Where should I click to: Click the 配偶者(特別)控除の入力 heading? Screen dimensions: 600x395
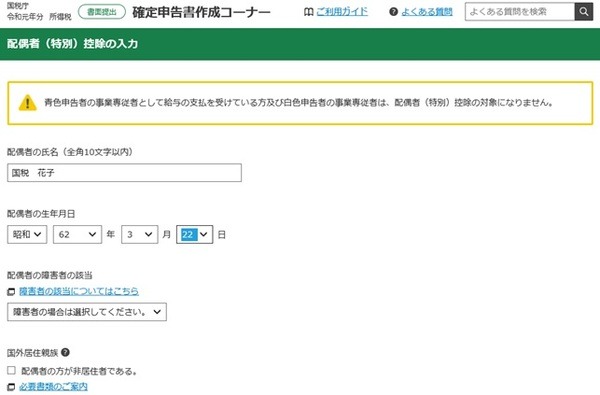[x=72, y=44]
